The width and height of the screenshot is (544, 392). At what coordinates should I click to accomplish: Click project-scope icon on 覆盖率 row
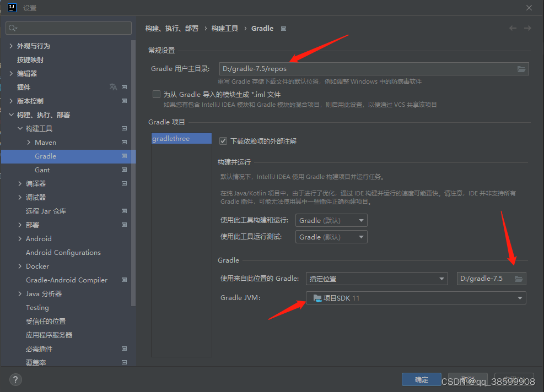[124, 362]
